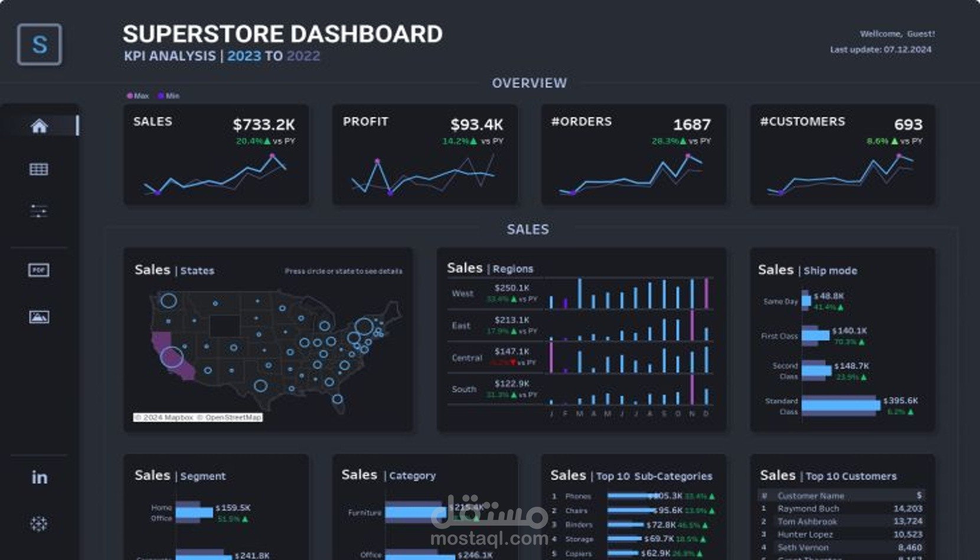Click Raymond Buch customer row

pos(842,509)
